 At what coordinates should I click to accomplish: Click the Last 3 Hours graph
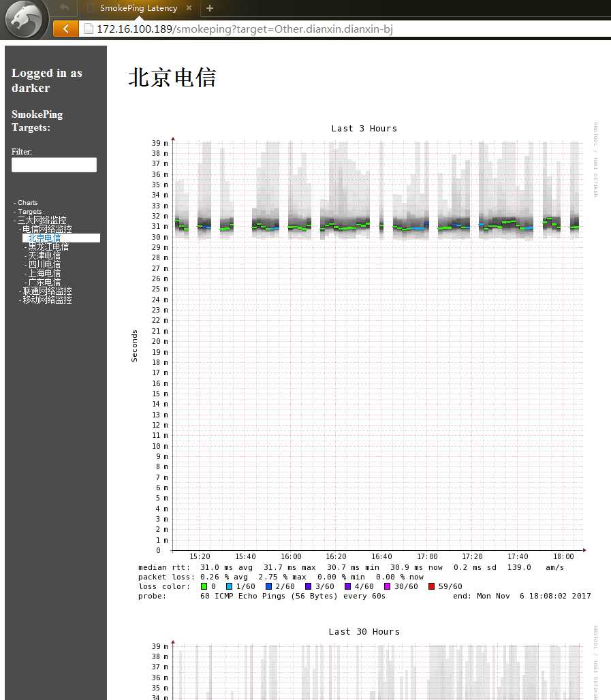point(364,362)
